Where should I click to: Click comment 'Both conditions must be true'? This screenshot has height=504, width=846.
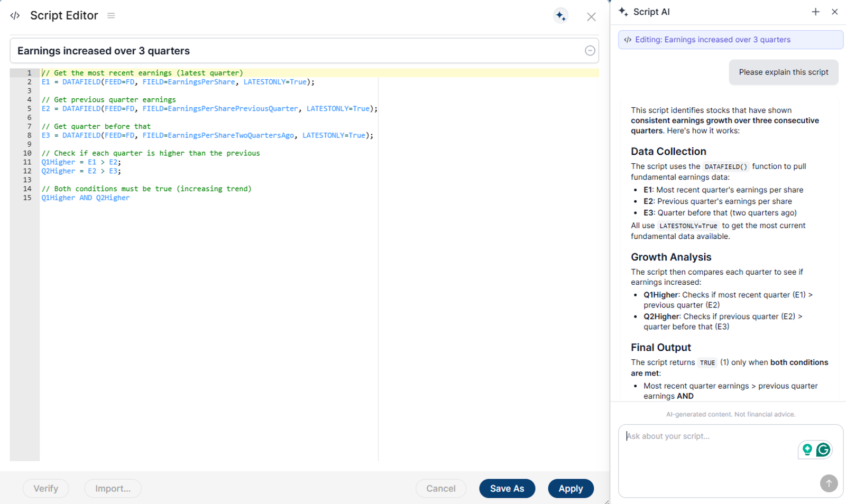click(146, 189)
